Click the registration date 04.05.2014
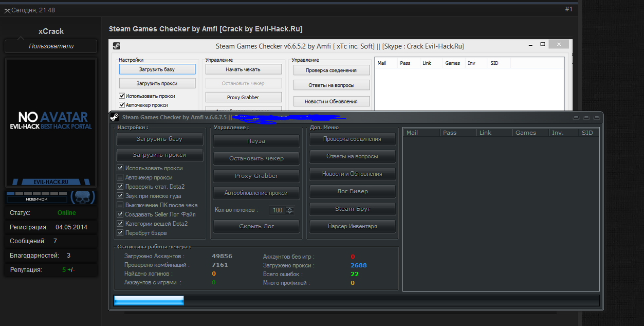Image resolution: width=644 pixels, height=326 pixels. (x=71, y=227)
